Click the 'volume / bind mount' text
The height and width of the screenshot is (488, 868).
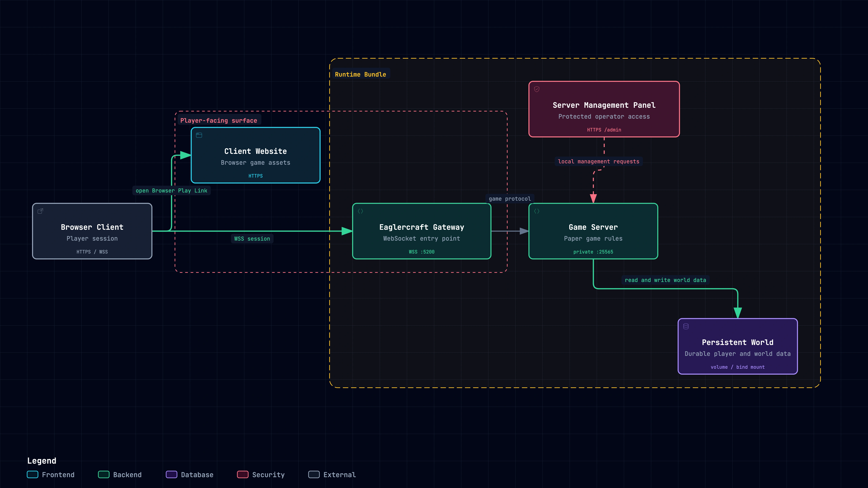click(738, 367)
